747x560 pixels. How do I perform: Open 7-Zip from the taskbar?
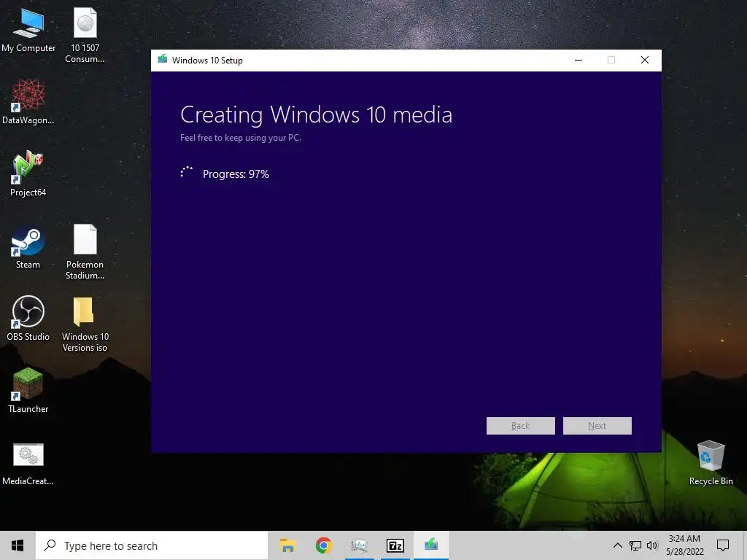[395, 545]
